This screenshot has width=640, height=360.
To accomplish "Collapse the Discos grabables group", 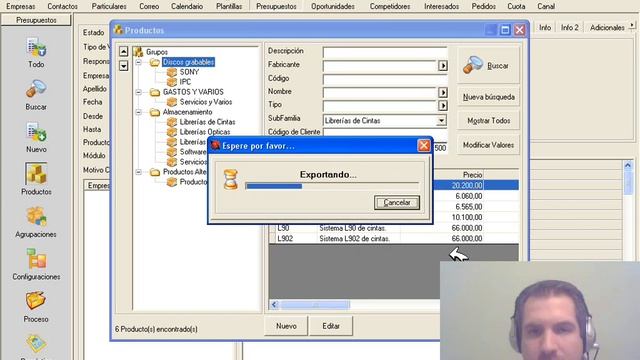I will (x=138, y=62).
